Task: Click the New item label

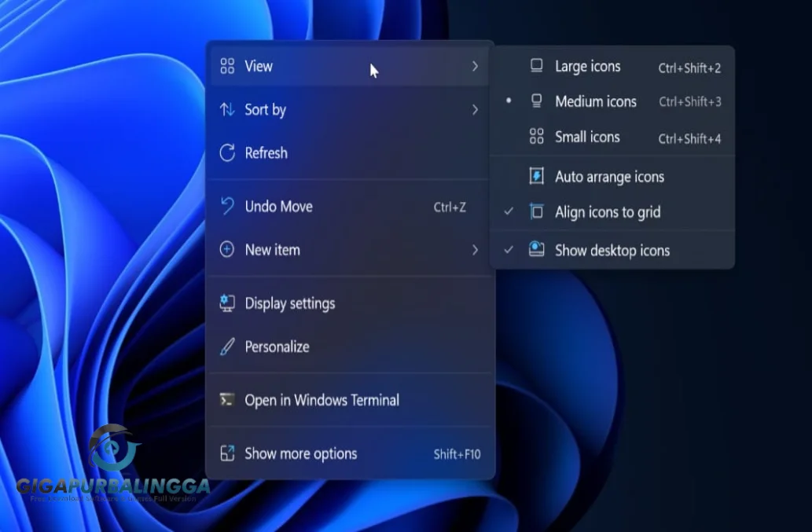Action: [273, 250]
